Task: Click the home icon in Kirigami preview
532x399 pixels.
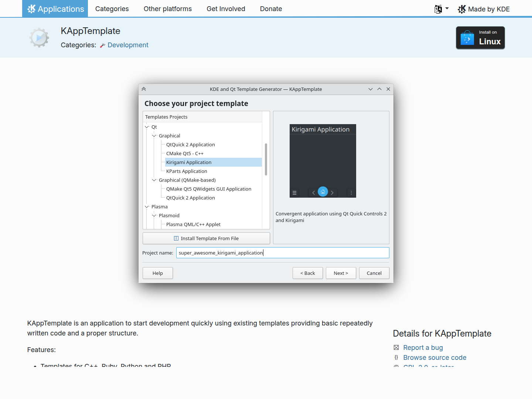Action: (323, 191)
